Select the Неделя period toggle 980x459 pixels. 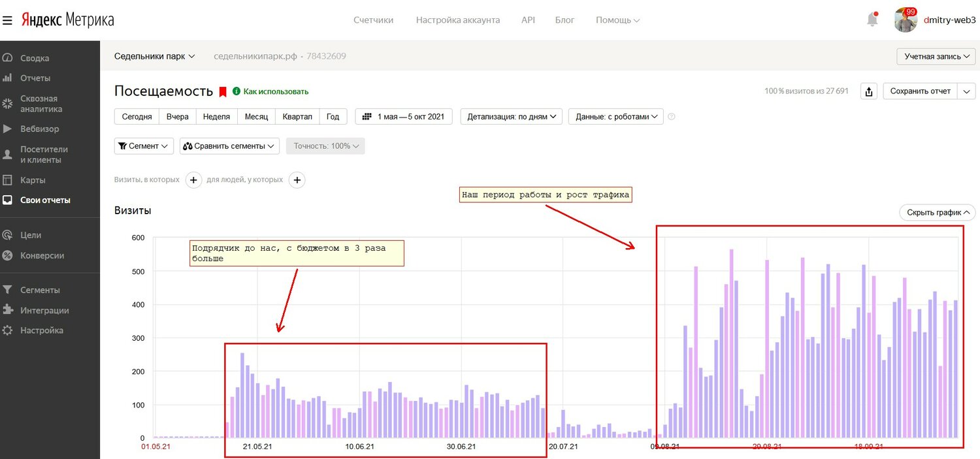(x=216, y=117)
